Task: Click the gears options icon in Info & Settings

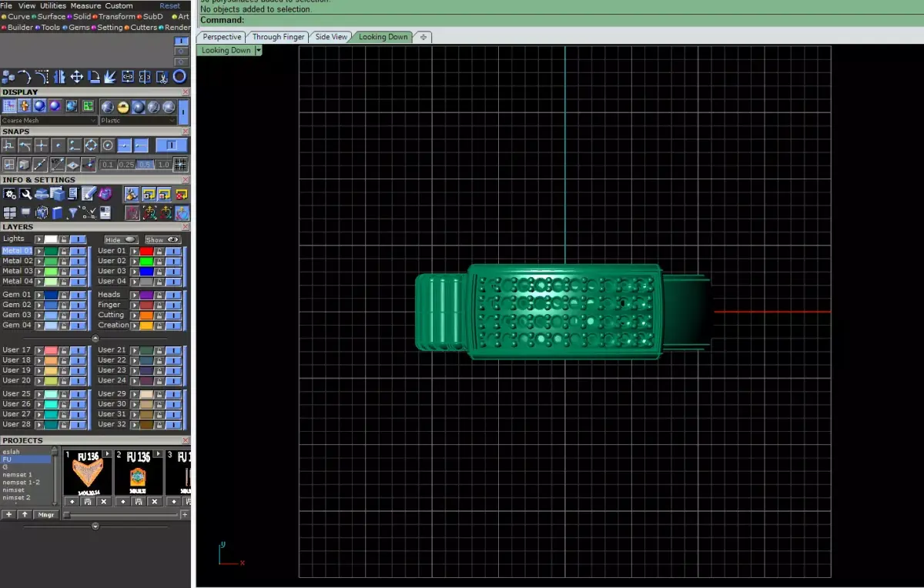Action: [x=10, y=194]
